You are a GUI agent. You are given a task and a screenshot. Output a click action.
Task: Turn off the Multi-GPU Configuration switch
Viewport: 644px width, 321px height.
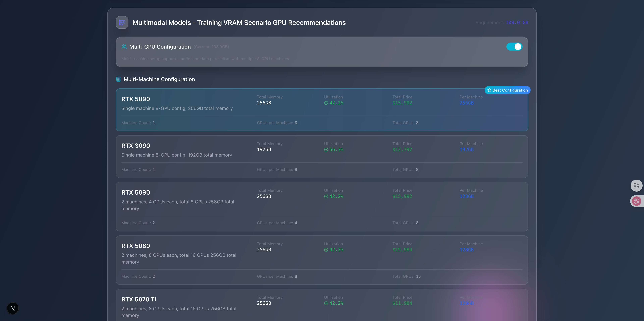coord(514,47)
